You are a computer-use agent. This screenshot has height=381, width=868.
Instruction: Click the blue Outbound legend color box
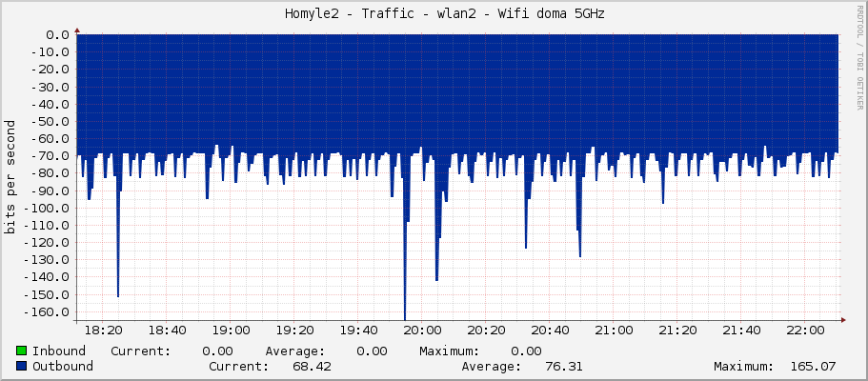pyautogui.click(x=22, y=366)
